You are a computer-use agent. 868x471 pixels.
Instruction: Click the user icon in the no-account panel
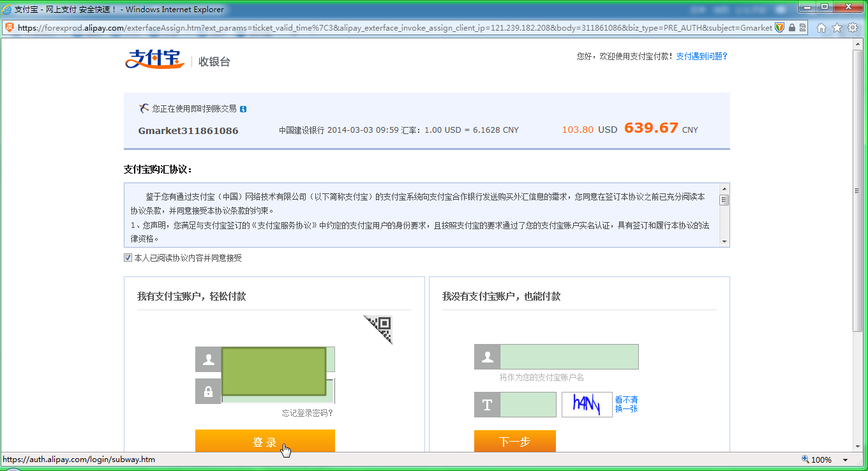coord(487,357)
